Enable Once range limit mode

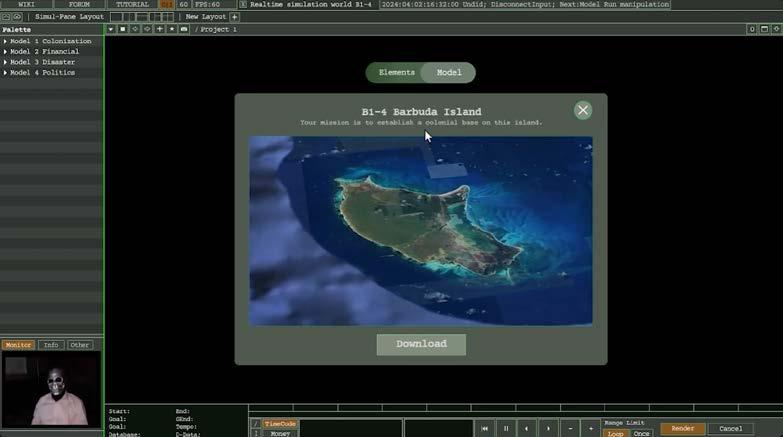tap(641, 433)
